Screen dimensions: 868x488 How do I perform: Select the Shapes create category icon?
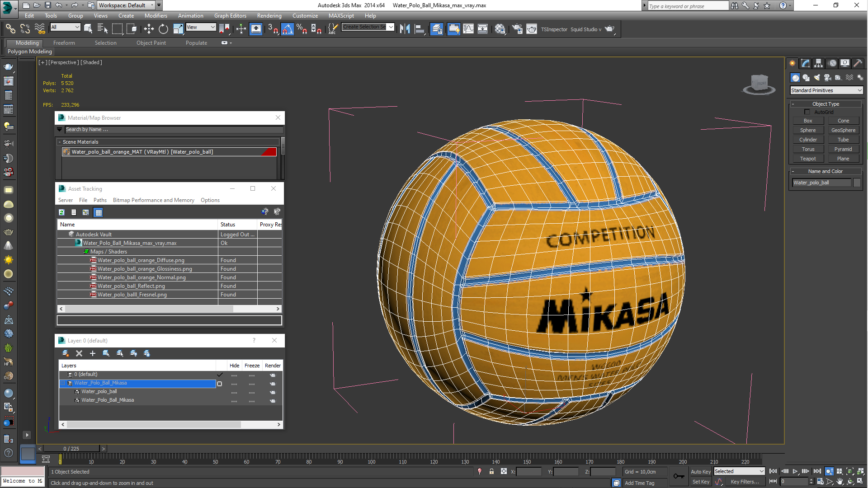click(806, 78)
